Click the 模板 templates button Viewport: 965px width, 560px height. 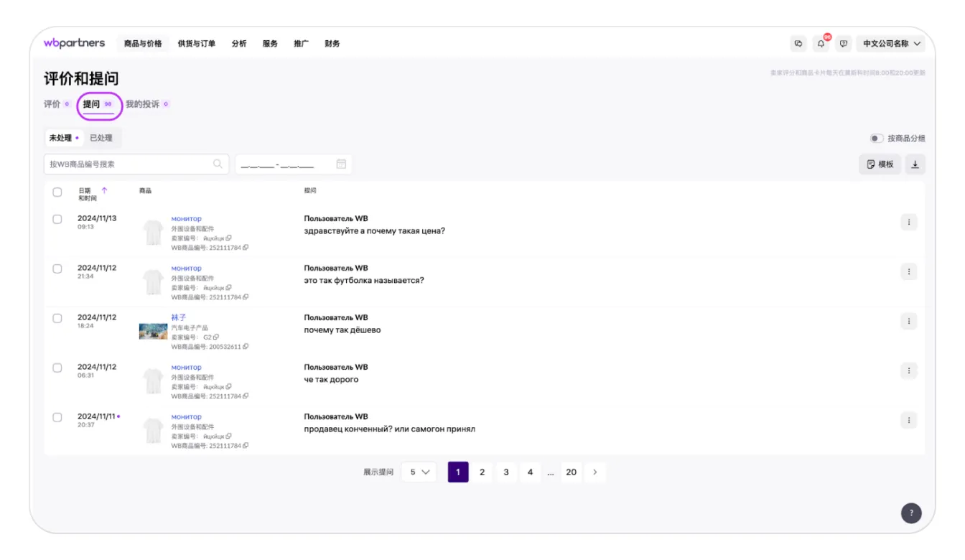pos(880,164)
